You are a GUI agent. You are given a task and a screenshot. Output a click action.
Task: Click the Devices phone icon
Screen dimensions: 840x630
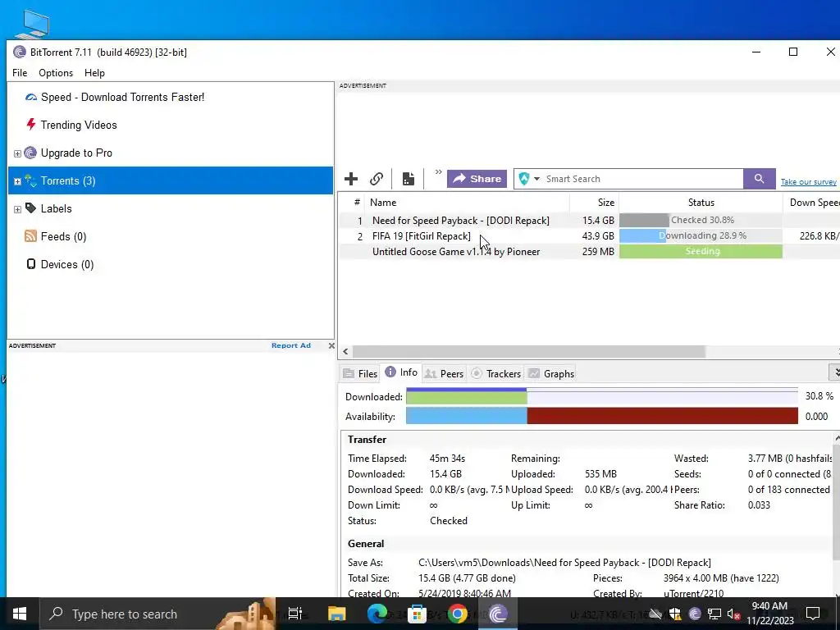[31, 264]
